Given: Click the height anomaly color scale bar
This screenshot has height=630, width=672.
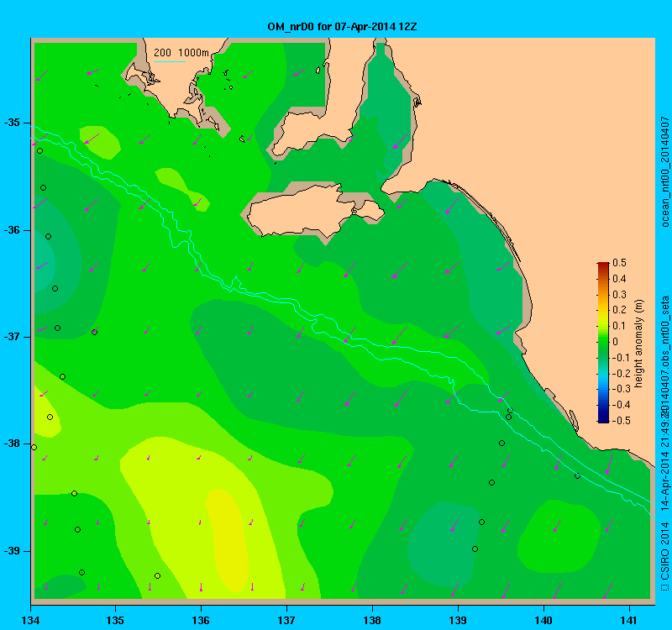Looking at the screenshot, I should (603, 343).
